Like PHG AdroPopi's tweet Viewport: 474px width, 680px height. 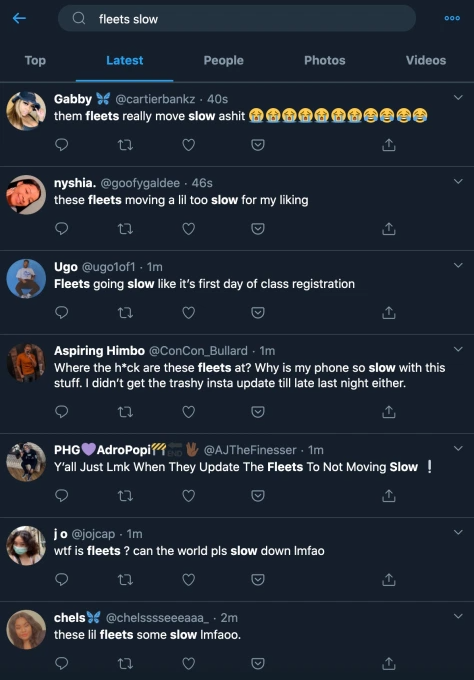point(188,496)
